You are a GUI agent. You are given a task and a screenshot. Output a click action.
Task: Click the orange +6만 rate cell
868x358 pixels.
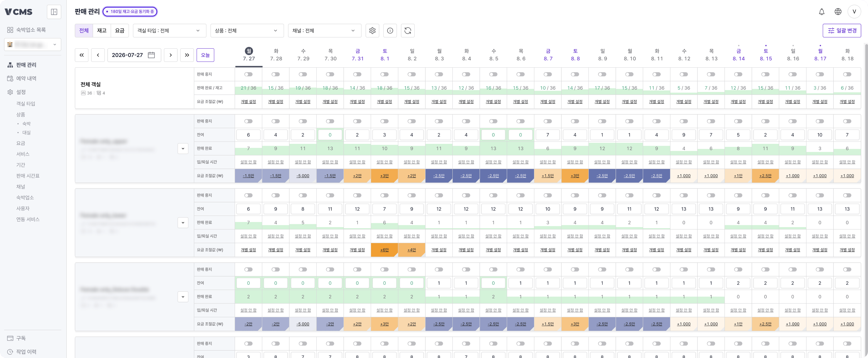384,250
